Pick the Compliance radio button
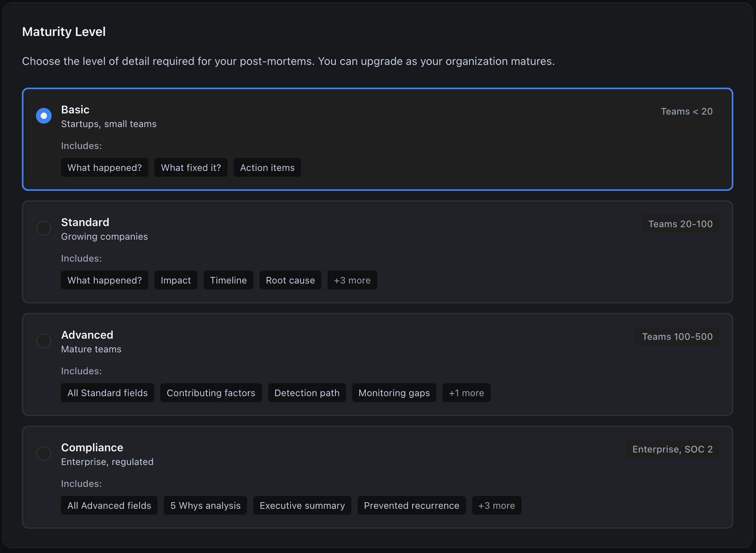756x553 pixels. 44,454
